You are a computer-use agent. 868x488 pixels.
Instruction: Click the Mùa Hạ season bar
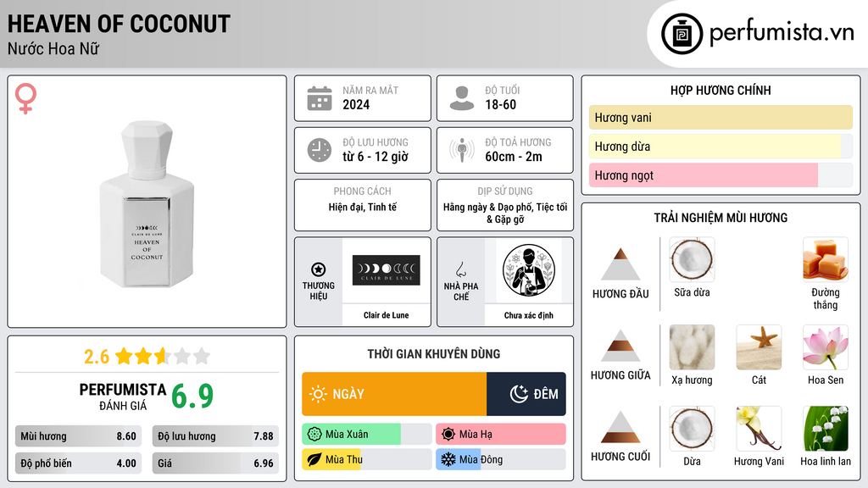[x=501, y=435]
